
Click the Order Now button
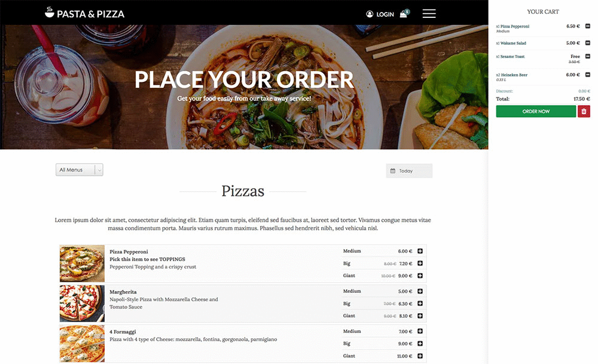pos(536,111)
